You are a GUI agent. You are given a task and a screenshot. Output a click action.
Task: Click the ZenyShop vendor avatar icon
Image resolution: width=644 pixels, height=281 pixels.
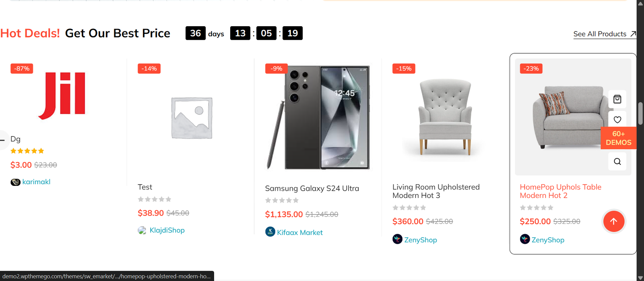(398, 239)
